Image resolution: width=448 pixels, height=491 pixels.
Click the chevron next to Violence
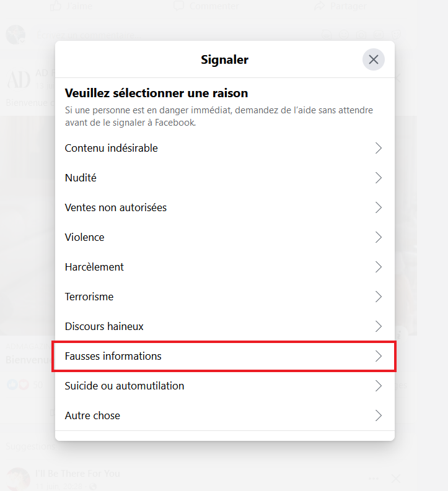378,237
